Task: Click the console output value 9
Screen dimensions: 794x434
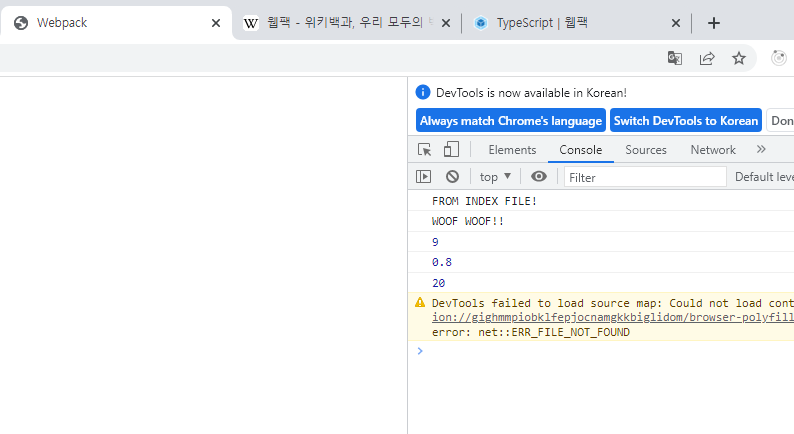Action: click(435, 242)
